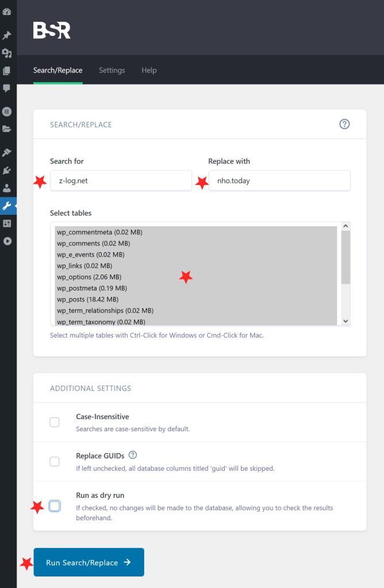The height and width of the screenshot is (588, 384).
Task: Check the Replace GUIDs checkbox
Action: click(x=55, y=462)
